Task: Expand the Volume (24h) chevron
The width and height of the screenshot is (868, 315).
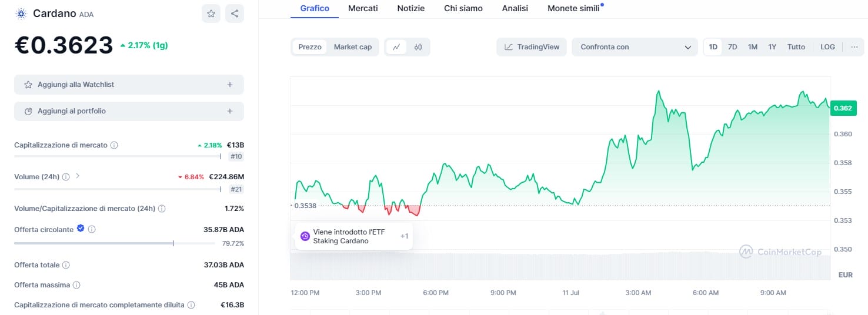Action: pyautogui.click(x=78, y=176)
